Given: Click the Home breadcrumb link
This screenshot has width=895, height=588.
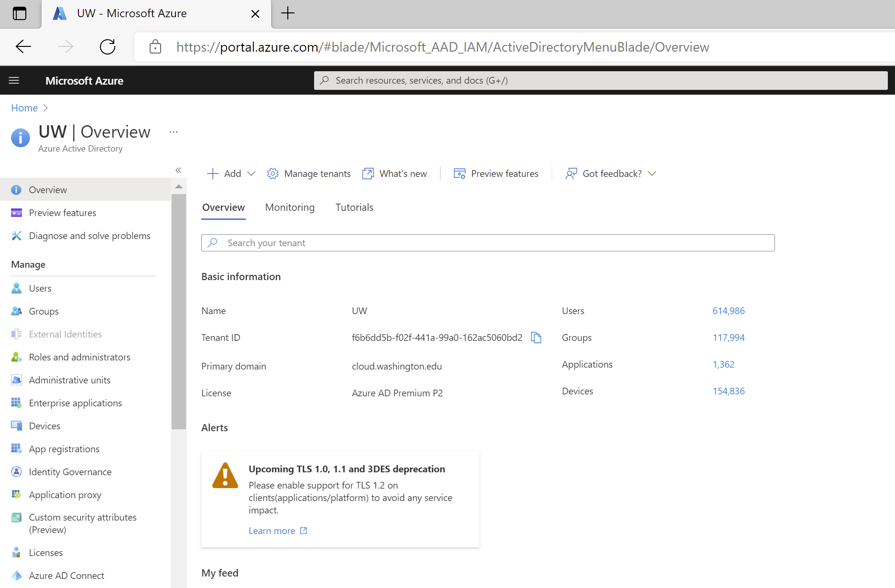Looking at the screenshot, I should pos(24,108).
